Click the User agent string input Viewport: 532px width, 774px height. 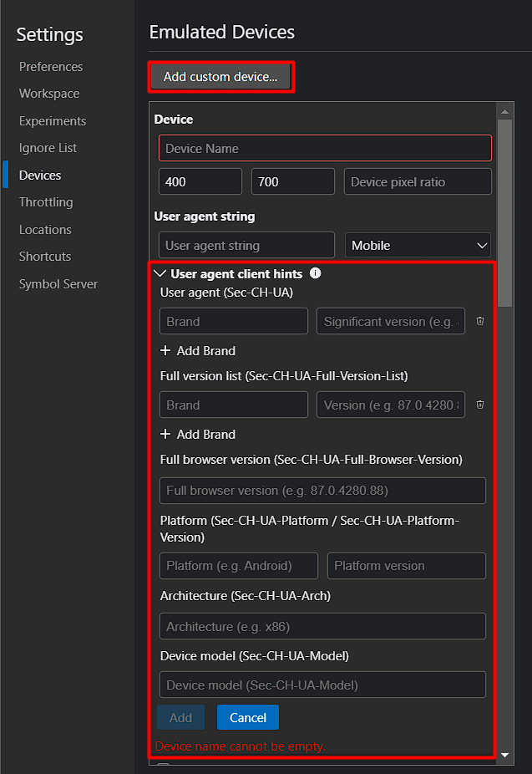[246, 246]
